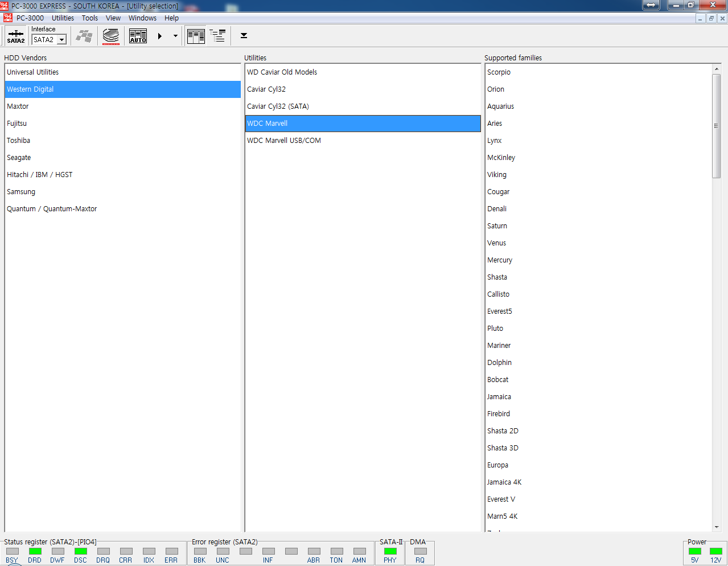Select Everest5 family
728x566 pixels.
[x=599, y=311]
